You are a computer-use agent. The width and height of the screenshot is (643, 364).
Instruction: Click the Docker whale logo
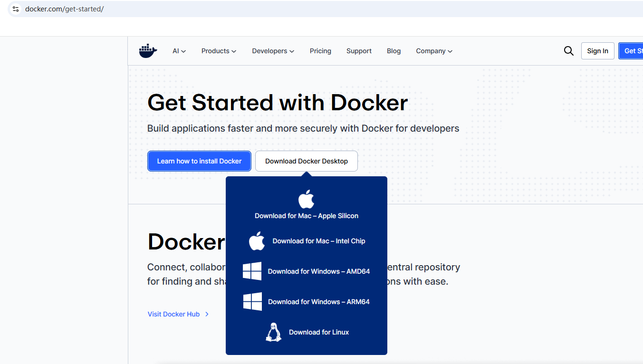click(x=148, y=51)
